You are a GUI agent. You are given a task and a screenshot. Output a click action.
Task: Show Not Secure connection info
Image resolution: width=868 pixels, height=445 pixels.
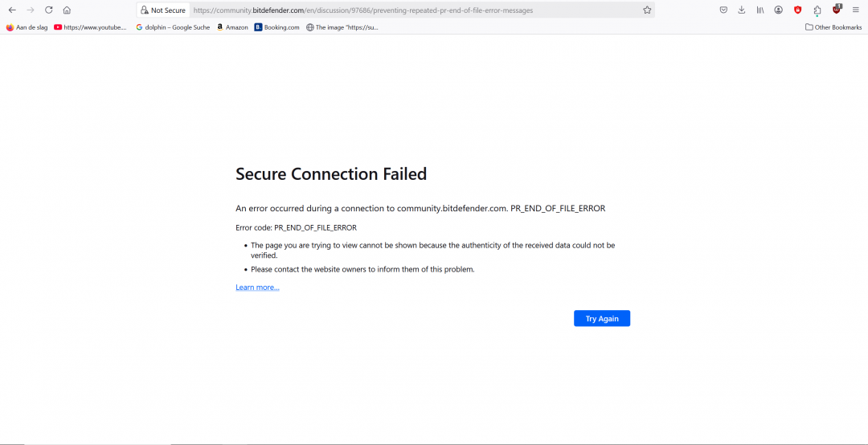click(x=163, y=10)
